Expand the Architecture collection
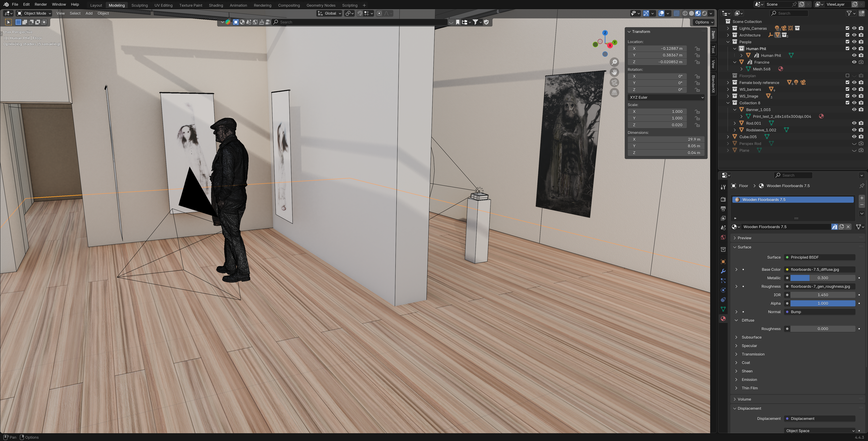Viewport: 868px width, 441px height. [728, 35]
